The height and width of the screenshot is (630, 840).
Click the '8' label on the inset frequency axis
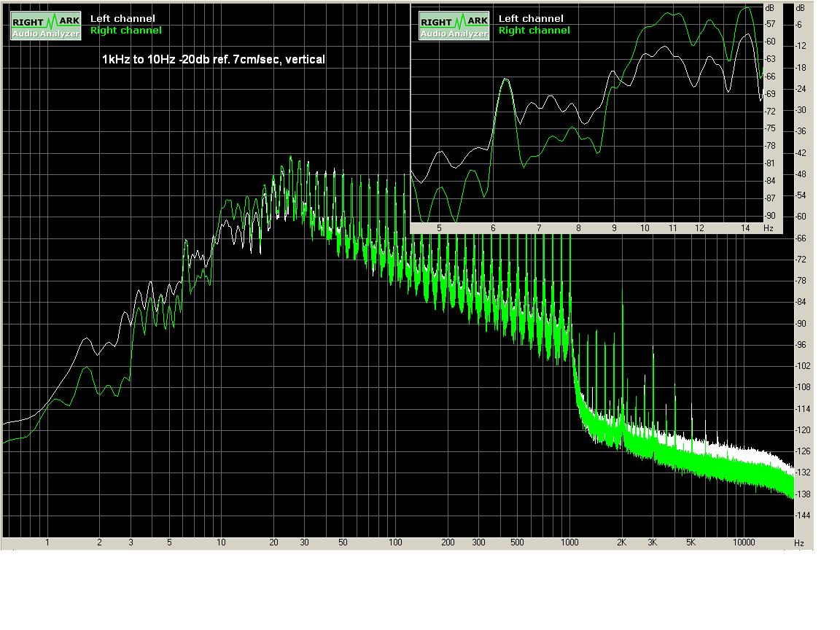click(x=578, y=228)
